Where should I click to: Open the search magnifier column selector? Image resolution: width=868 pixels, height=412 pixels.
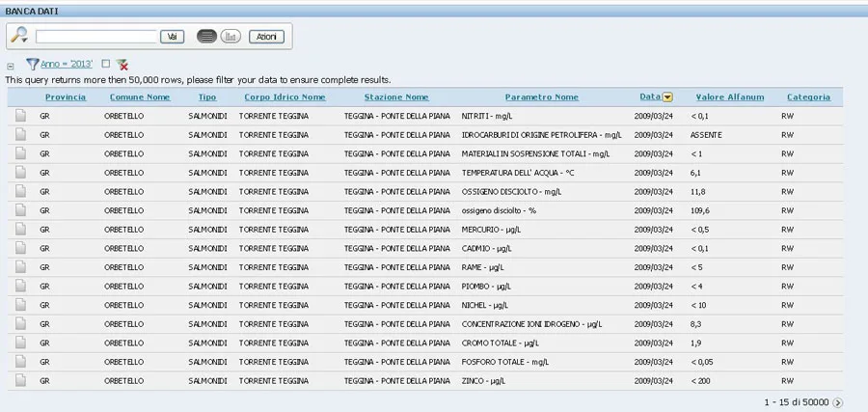19,36
